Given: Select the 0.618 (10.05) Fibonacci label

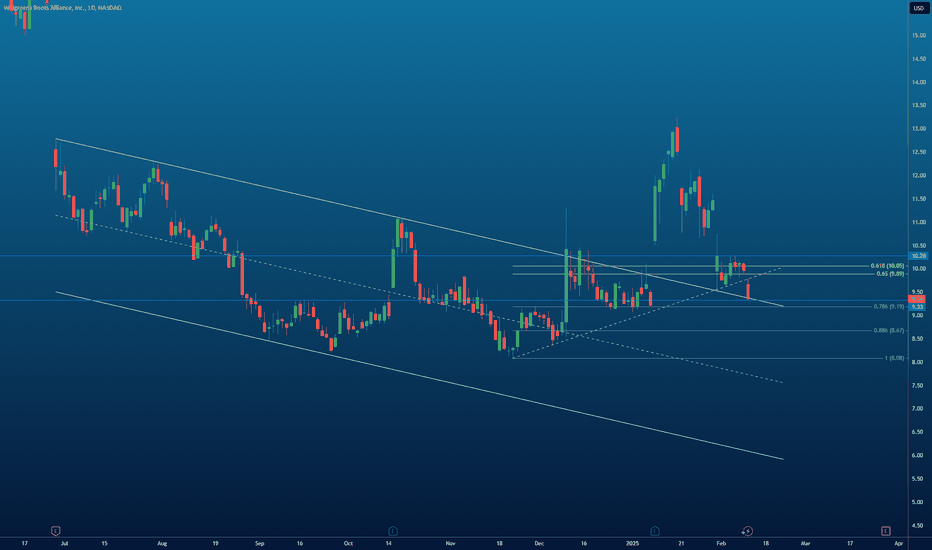Looking at the screenshot, I should (887, 266).
